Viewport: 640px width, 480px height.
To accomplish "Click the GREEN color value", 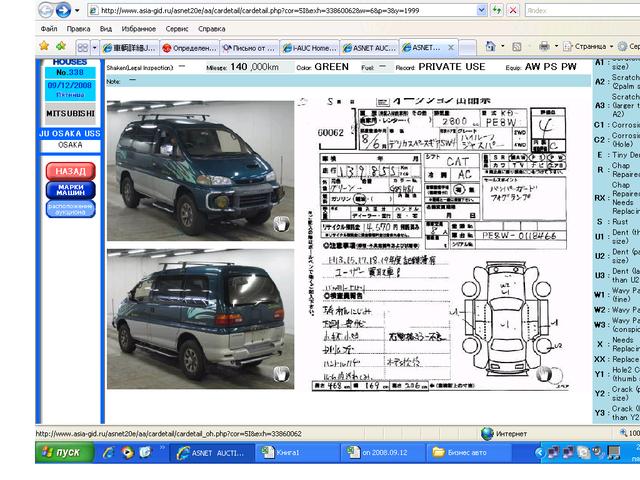I will (331, 67).
